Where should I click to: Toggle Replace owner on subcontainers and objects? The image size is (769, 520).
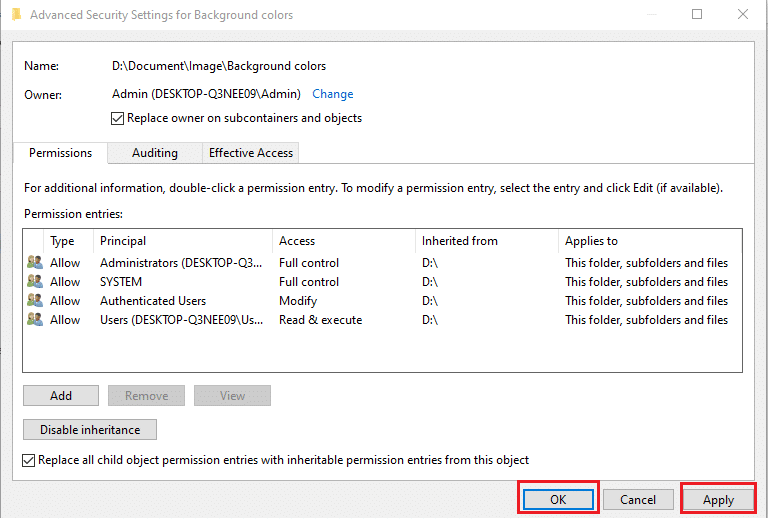coord(119,118)
